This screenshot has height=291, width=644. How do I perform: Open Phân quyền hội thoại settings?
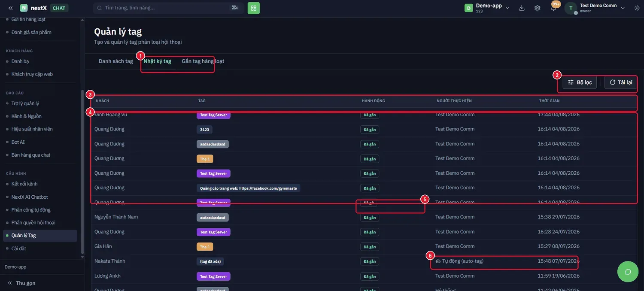[33, 223]
